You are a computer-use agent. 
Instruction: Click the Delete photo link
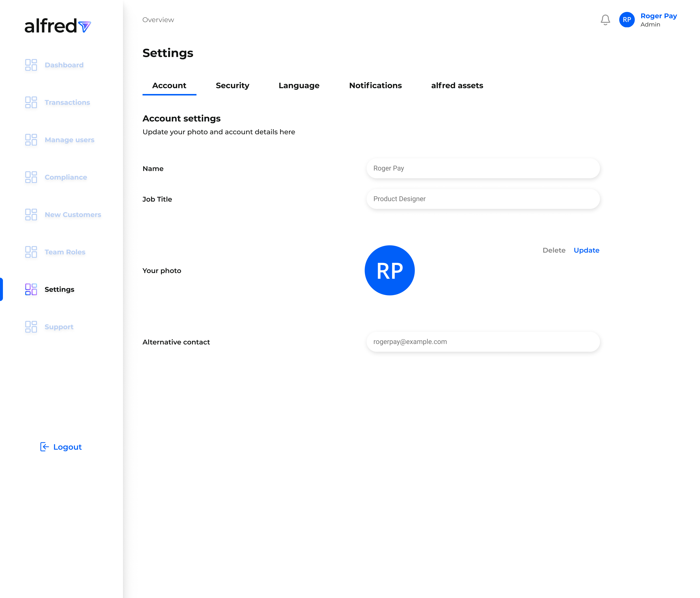[x=554, y=250]
